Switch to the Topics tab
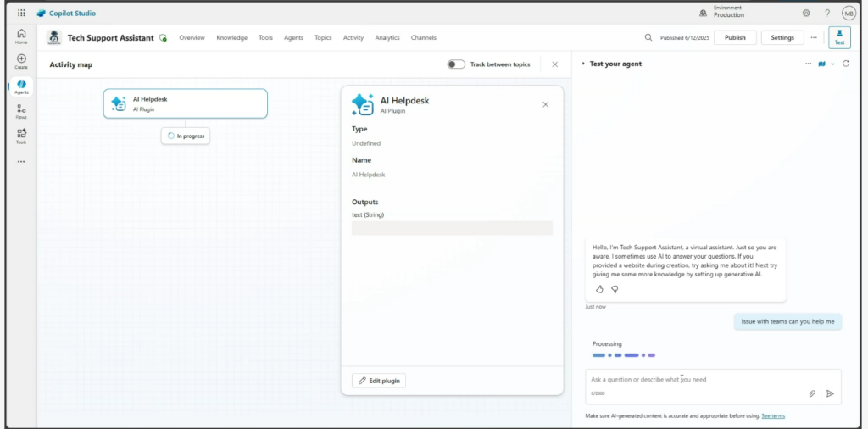Viewport: 868px width, 429px height. tap(323, 37)
